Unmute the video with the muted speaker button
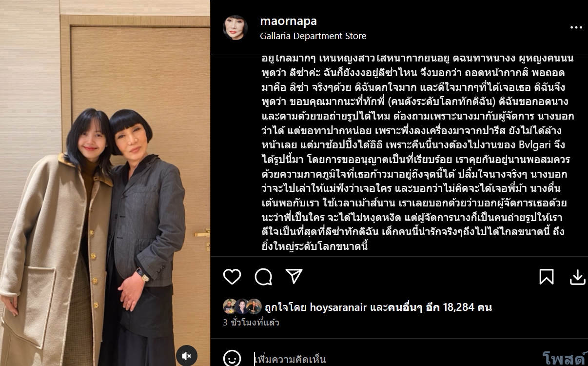Screen dimensions: 588x366 click(x=187, y=356)
